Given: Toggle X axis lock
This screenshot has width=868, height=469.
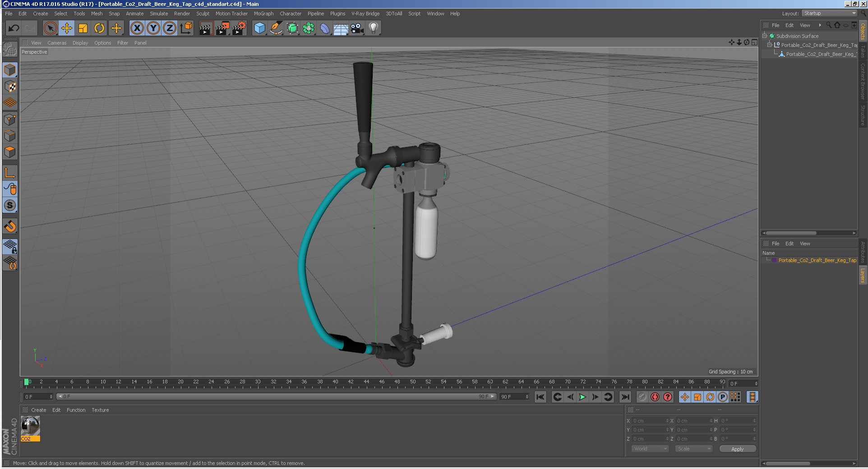Looking at the screenshot, I should 137,28.
